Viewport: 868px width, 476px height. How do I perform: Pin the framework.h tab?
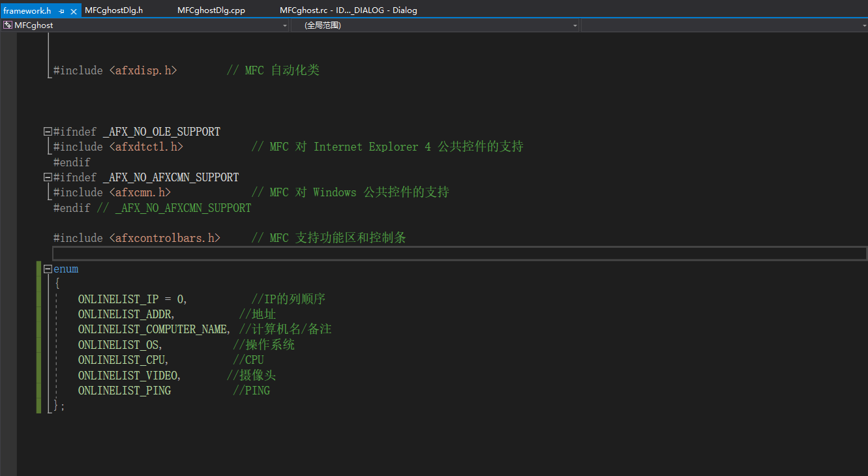coord(61,11)
